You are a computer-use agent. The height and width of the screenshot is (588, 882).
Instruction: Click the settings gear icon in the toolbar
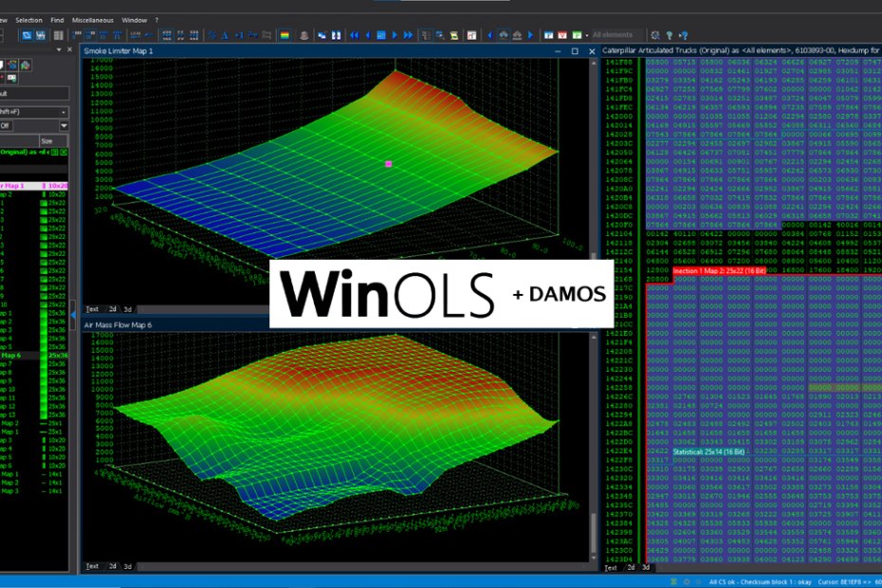point(655,35)
